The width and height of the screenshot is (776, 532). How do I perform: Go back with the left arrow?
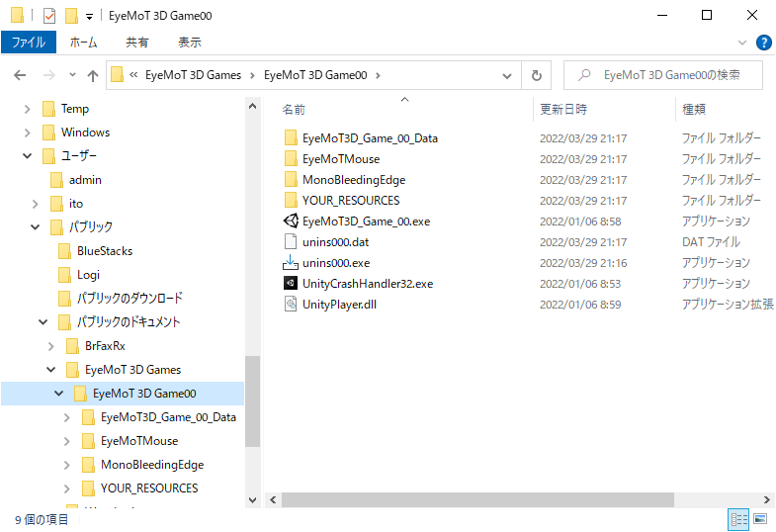[x=20, y=75]
